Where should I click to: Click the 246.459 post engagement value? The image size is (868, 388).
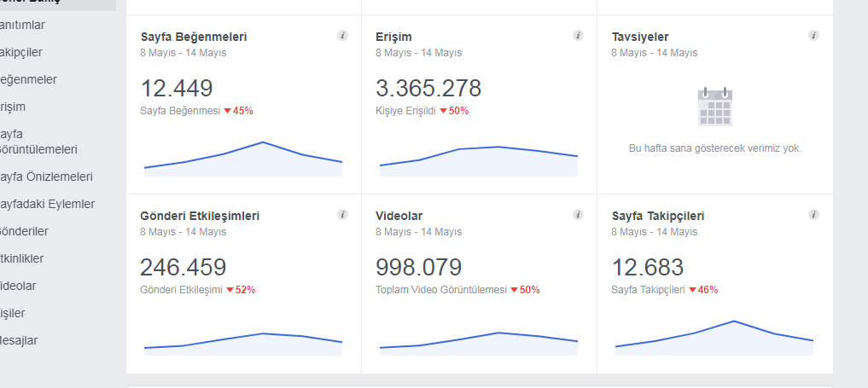coord(184,268)
